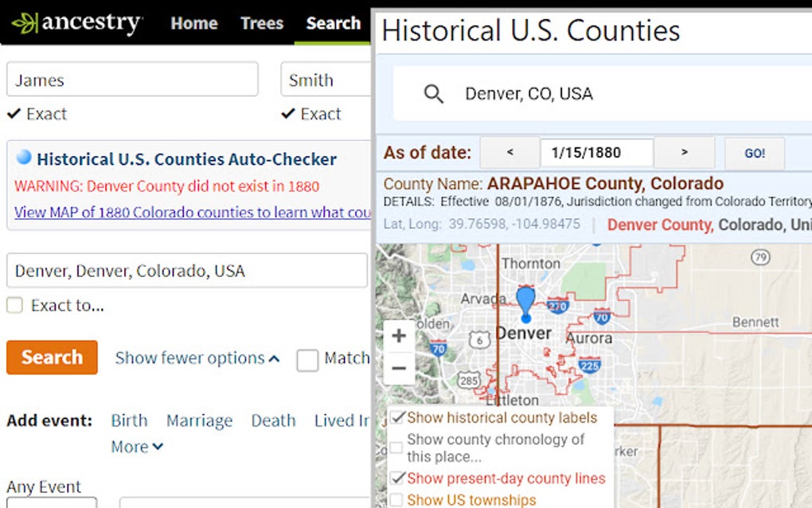Viewport: 812px width, 508px height.
Task: Step date forward with > button
Action: pyautogui.click(x=685, y=152)
